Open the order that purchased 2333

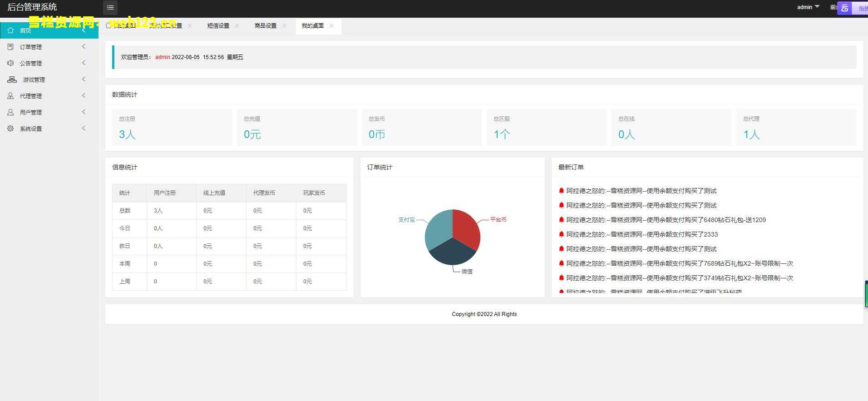[642, 234]
